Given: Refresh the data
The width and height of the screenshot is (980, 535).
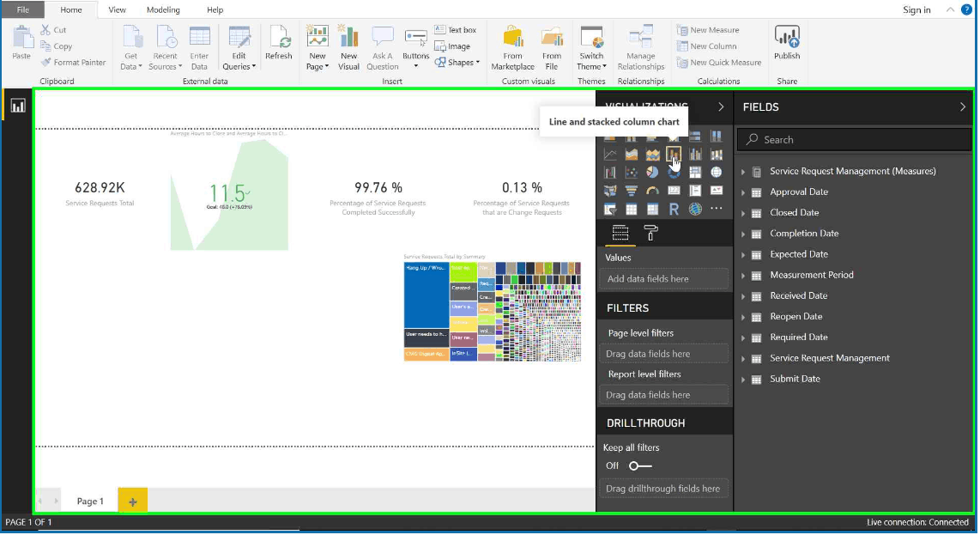Looking at the screenshot, I should (x=279, y=43).
